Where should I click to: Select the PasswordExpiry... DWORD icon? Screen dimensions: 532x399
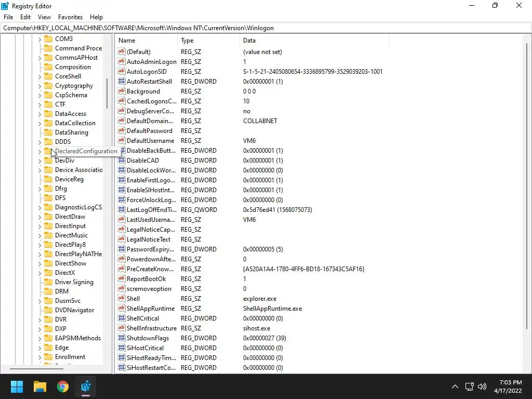[122, 249]
